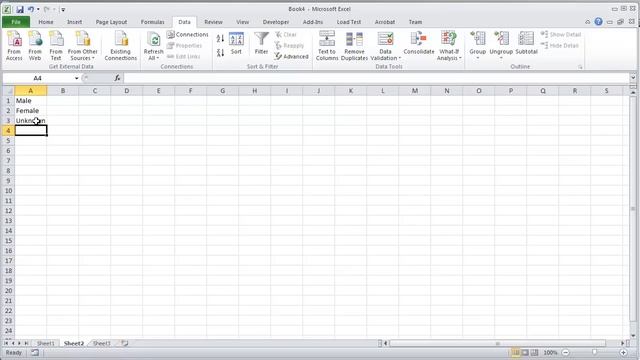Viewport: 640px width, 360px height.
Task: Select column B header
Action: [x=62, y=91]
